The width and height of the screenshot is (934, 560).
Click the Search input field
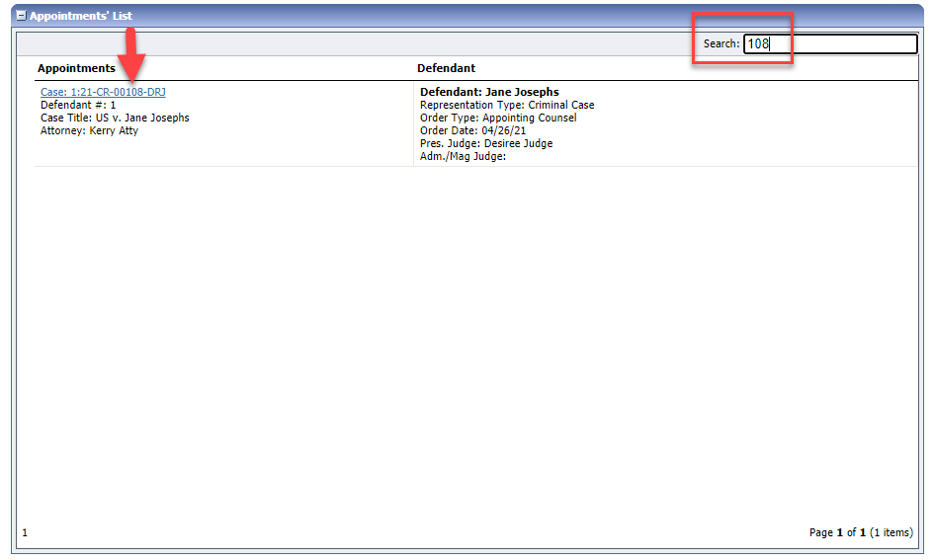click(x=830, y=43)
